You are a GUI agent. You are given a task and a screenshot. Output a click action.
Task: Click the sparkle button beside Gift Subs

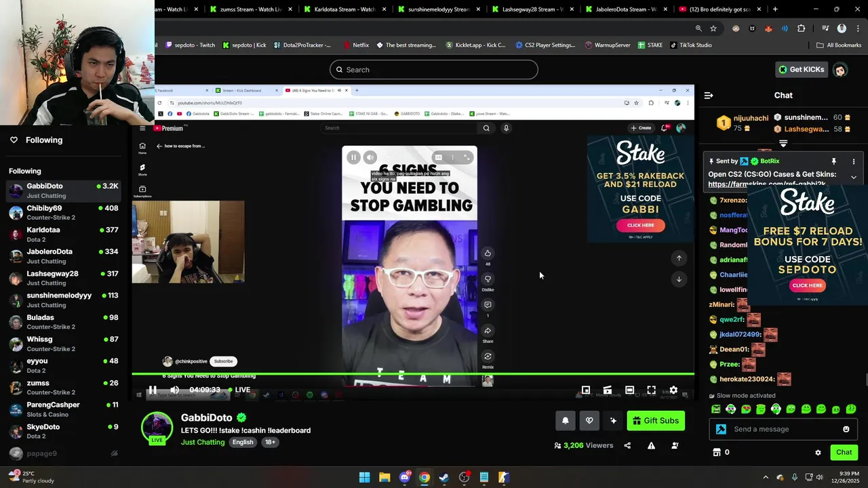[613, 421]
